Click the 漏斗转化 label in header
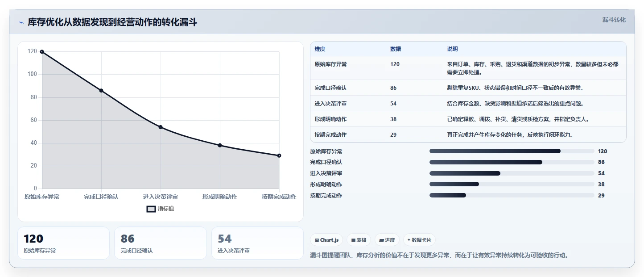 614,20
